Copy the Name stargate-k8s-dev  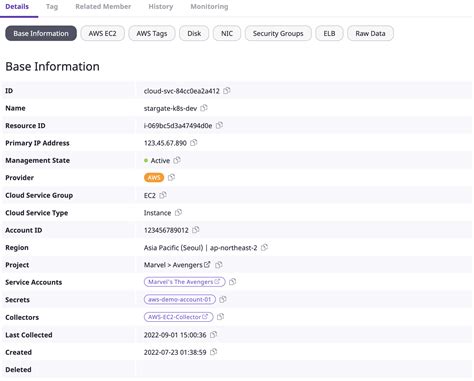pos(204,108)
